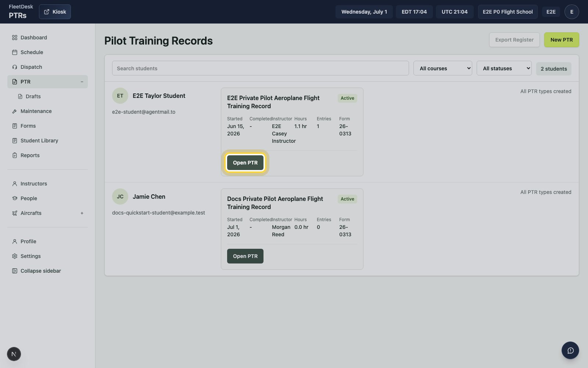
Task: Click the Instructors person icon
Action: [x=15, y=184]
